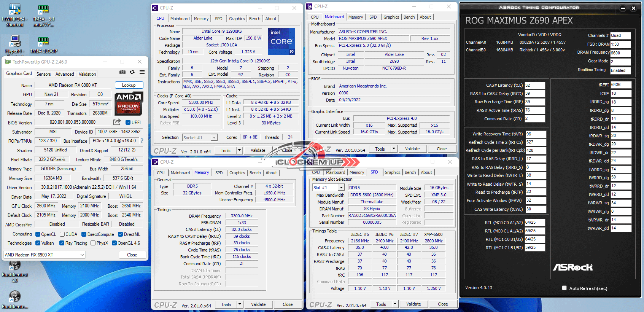The image size is (644, 312).
Task: Toggle the UEFI checkbox in GPU-Z
Action: tap(128, 123)
